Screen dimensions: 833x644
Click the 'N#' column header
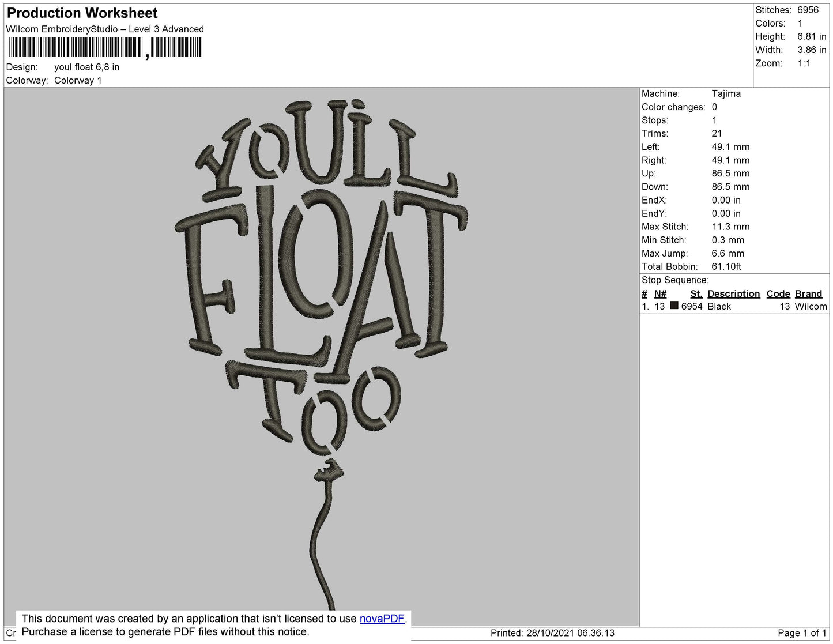[660, 293]
